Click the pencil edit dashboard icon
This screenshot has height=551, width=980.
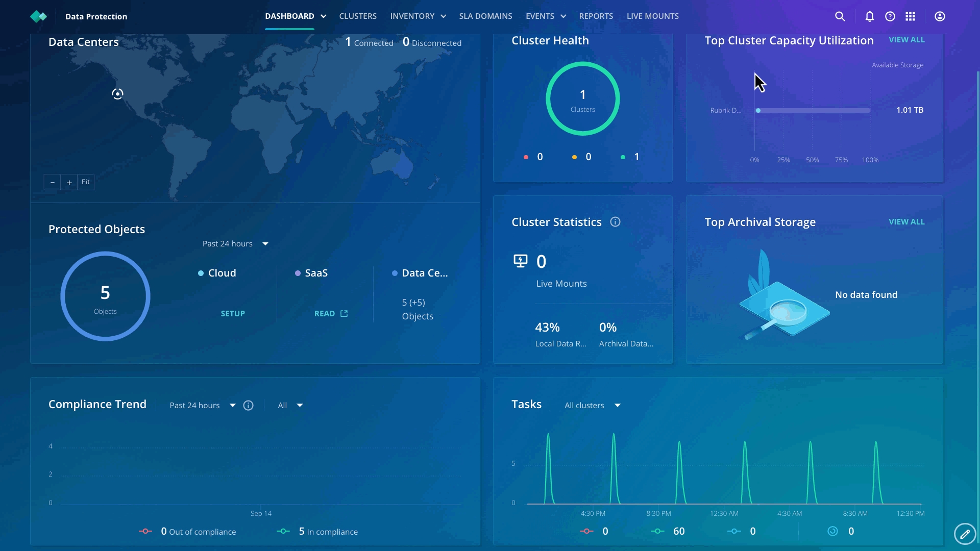click(x=965, y=534)
